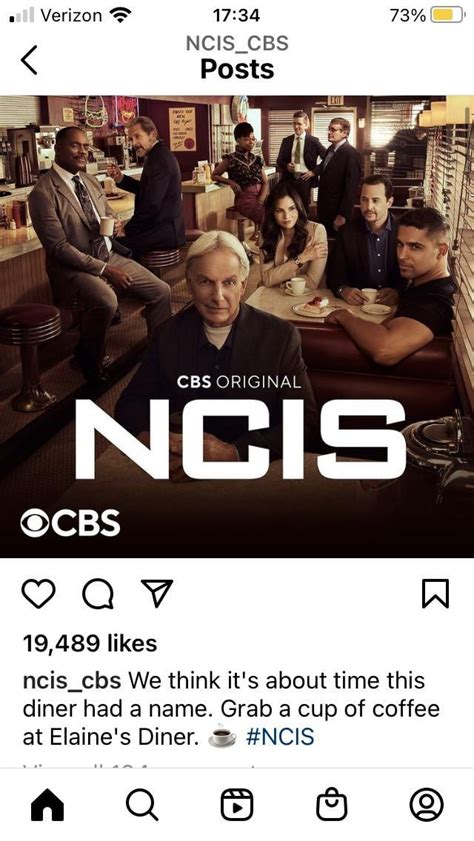The height and width of the screenshot is (841, 474).
Task: Go to the Home tab
Action: pyautogui.click(x=47, y=805)
